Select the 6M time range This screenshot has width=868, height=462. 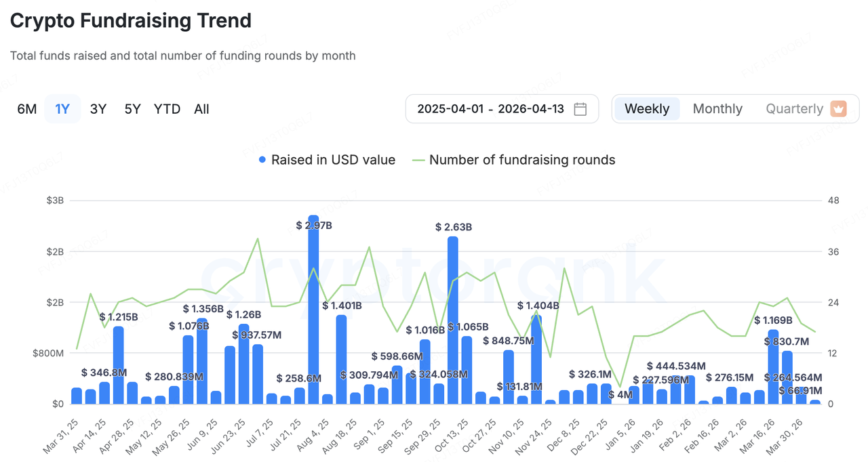[x=27, y=109]
